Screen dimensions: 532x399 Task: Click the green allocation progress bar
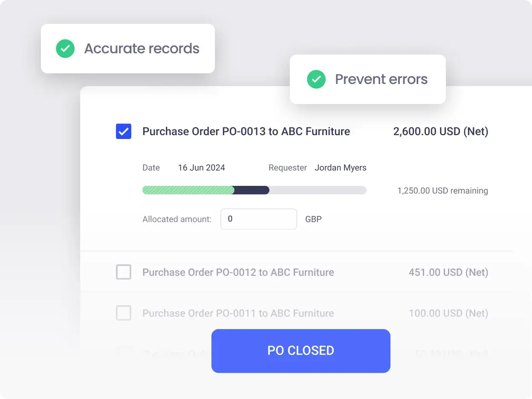188,190
